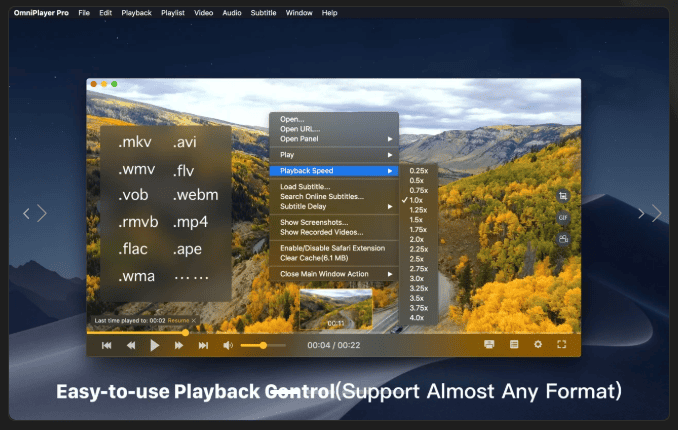Set playback speed to 1.5x
678x430 pixels.
tap(418, 220)
